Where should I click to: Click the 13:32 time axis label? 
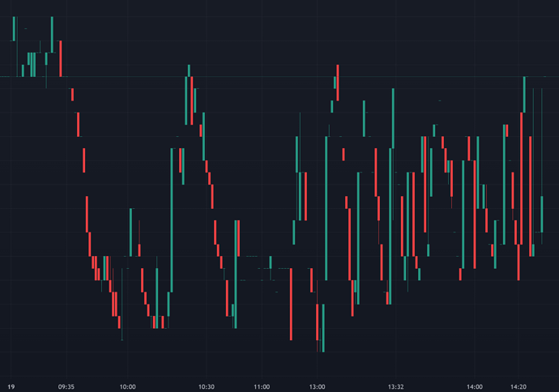(395, 386)
